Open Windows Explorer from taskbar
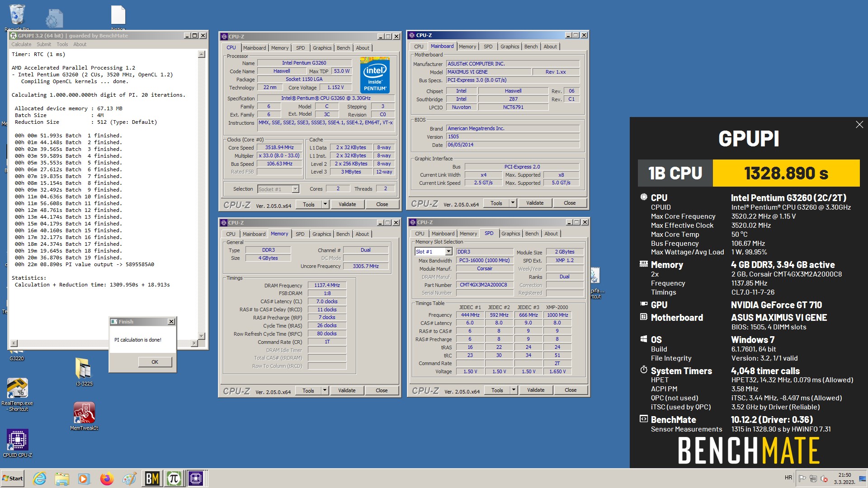 coord(62,479)
